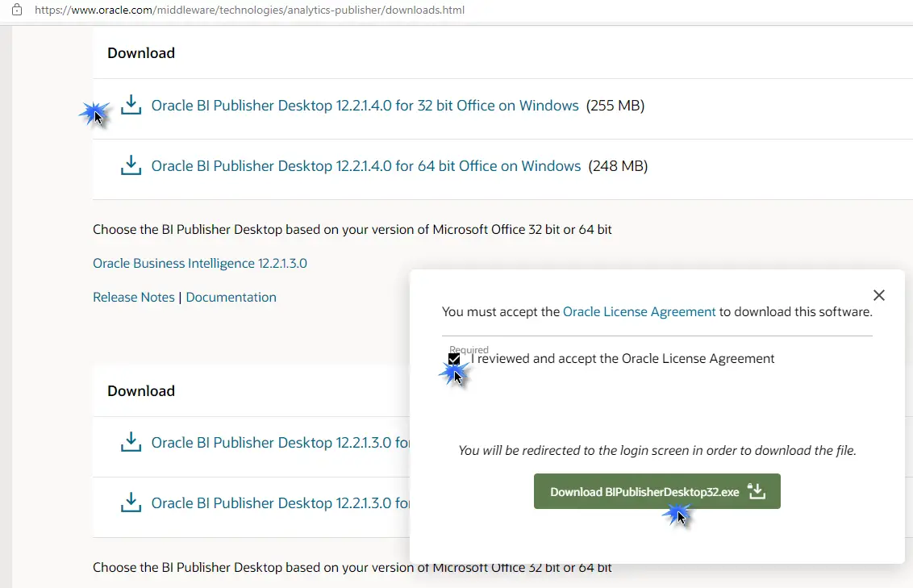Screen dimensions: 913x588
Task: Open Oracle BI Publisher Desktop 12.2.1.4.0 32 bit link
Action: pos(365,106)
